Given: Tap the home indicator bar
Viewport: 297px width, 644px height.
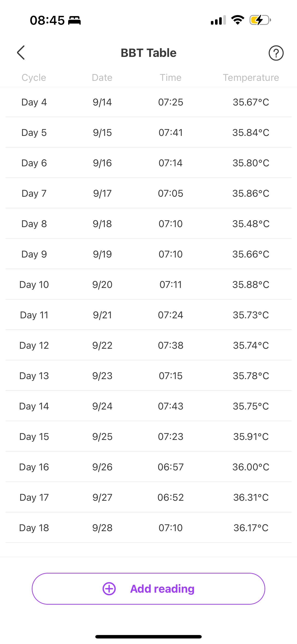Looking at the screenshot, I should 148,636.
